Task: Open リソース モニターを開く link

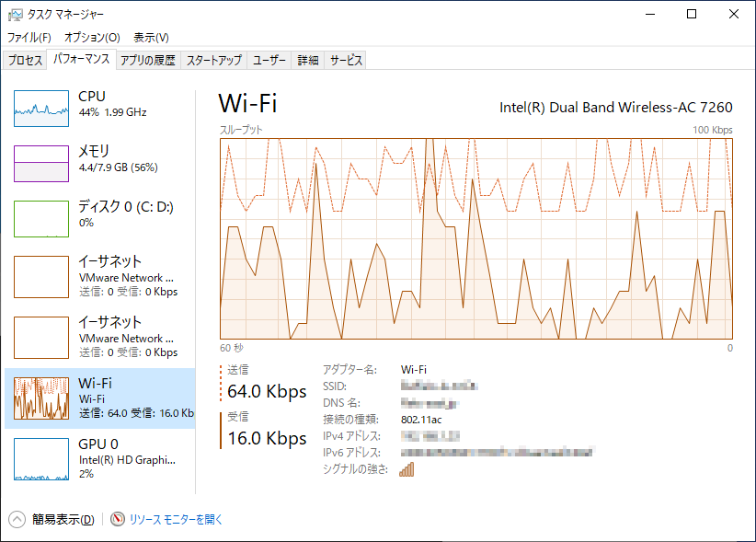Action: point(176,519)
